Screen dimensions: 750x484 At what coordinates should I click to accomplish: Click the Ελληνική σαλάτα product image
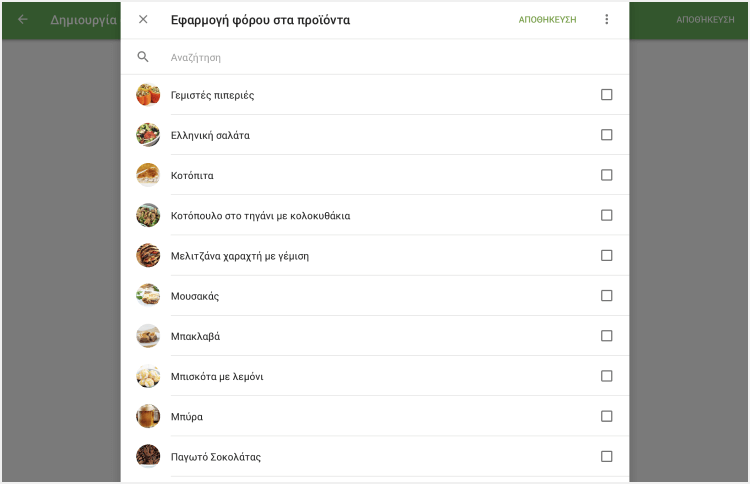click(148, 135)
